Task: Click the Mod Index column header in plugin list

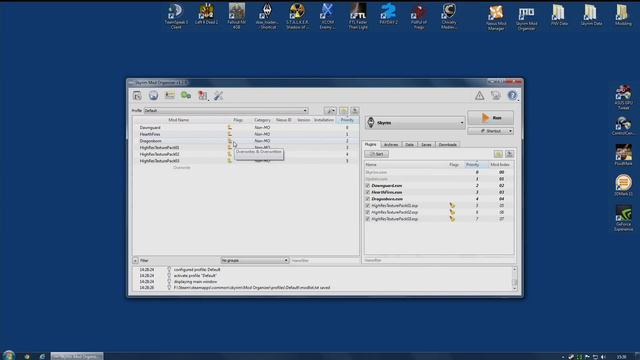Action: [500, 164]
